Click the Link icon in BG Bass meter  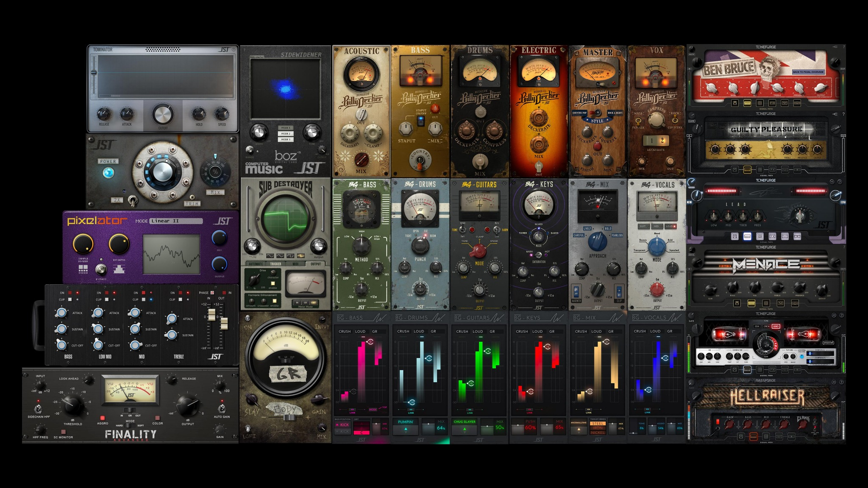(x=352, y=410)
